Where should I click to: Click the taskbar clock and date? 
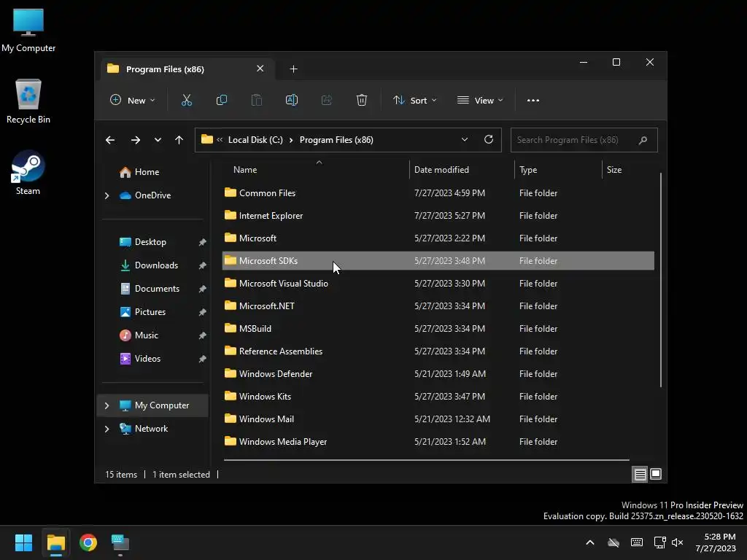[x=716, y=542]
